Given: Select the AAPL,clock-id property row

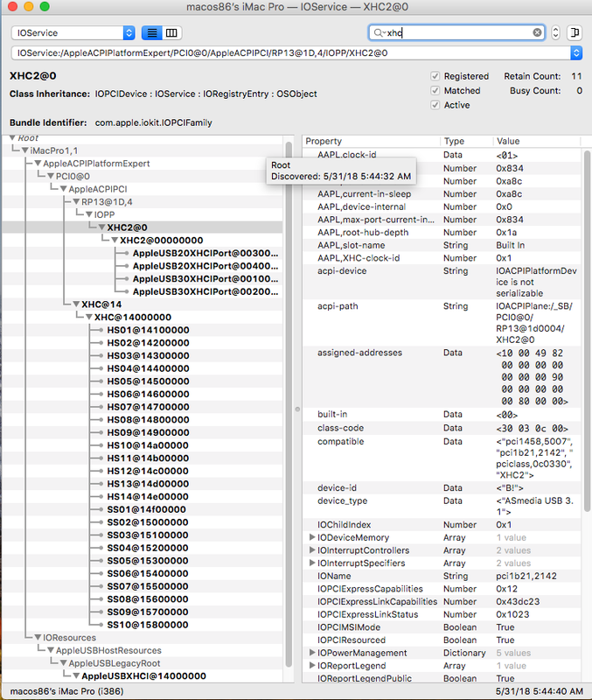Looking at the screenshot, I should point(442,155).
